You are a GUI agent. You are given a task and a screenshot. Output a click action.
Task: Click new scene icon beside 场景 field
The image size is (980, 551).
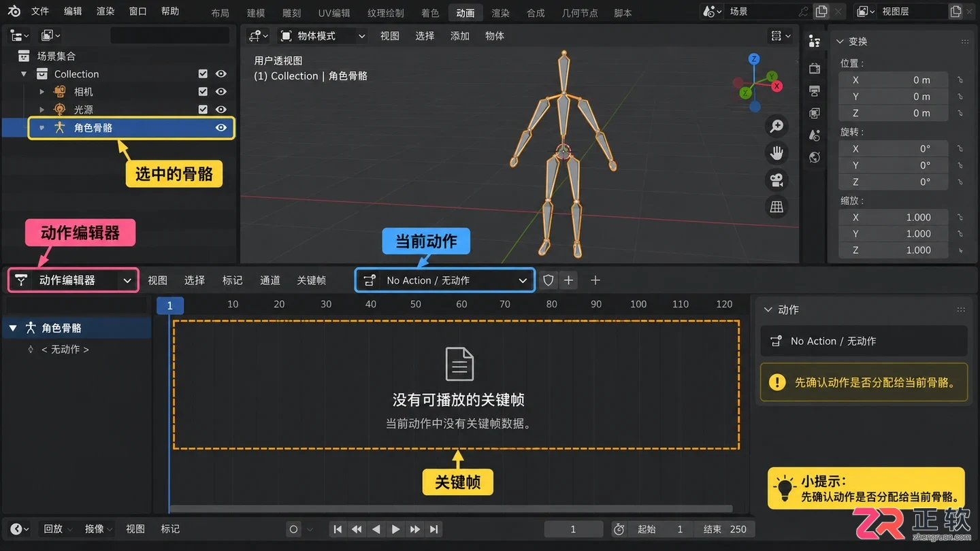point(821,12)
